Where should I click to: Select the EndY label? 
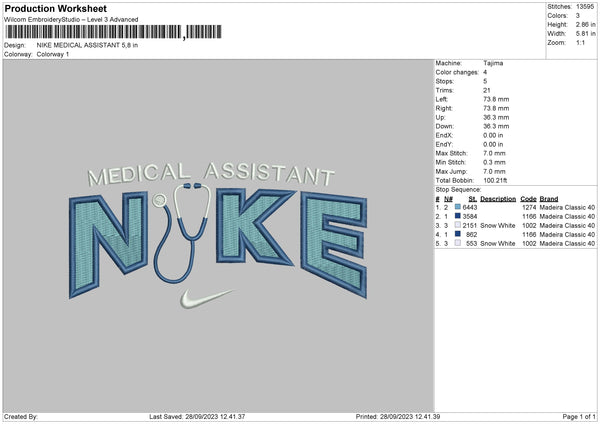point(444,144)
